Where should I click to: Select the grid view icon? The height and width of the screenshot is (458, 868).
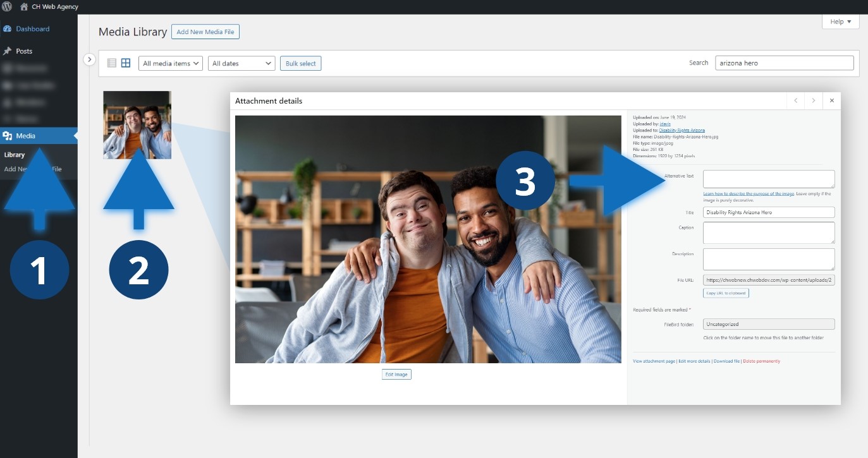(126, 63)
